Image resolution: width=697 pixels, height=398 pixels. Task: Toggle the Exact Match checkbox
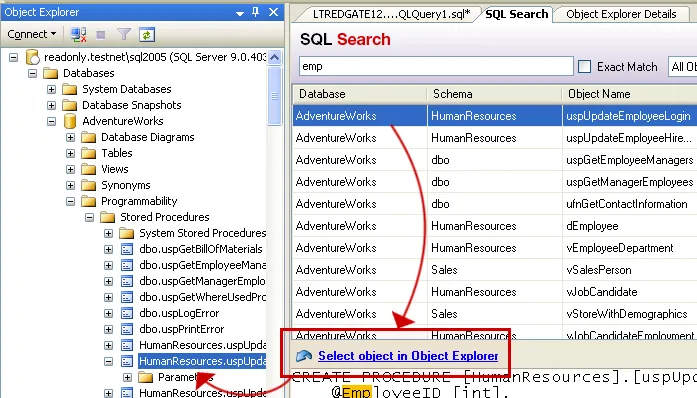[584, 67]
